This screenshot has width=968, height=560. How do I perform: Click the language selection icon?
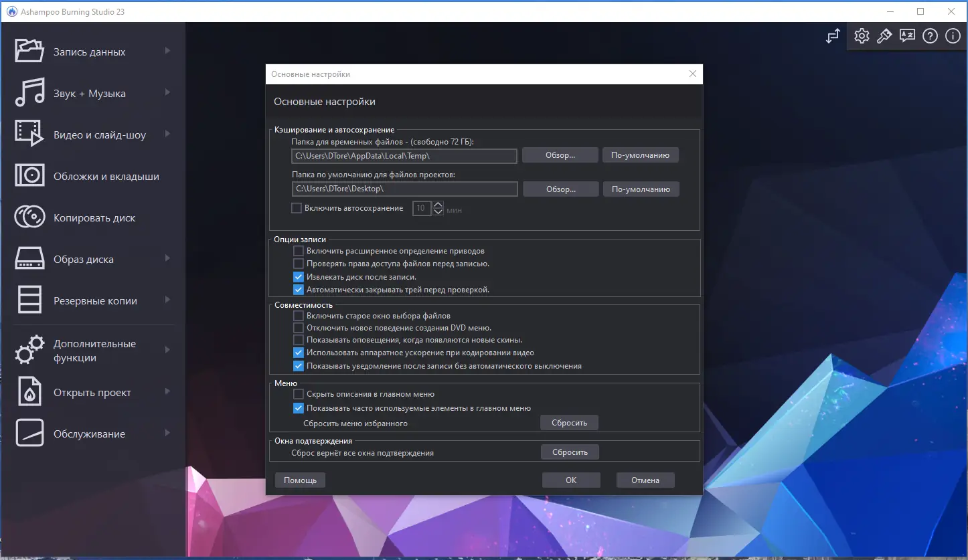(907, 36)
